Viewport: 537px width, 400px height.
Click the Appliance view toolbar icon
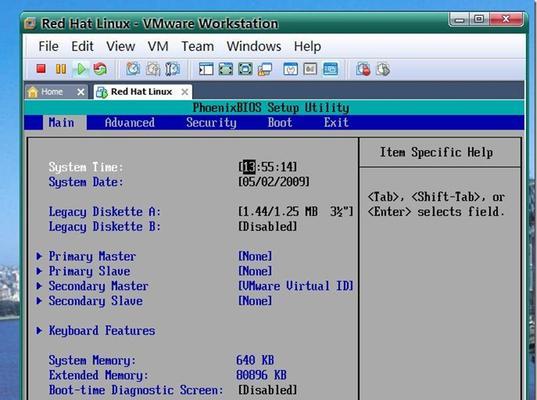[x=310, y=69]
